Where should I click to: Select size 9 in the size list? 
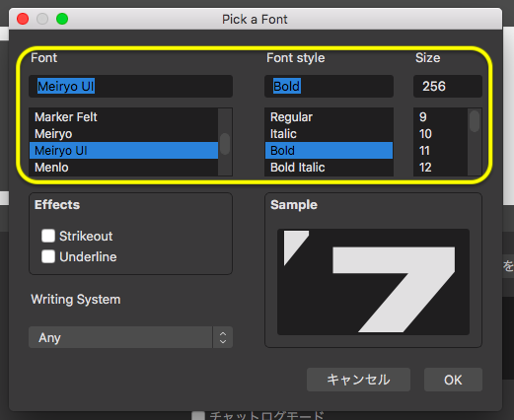441,117
